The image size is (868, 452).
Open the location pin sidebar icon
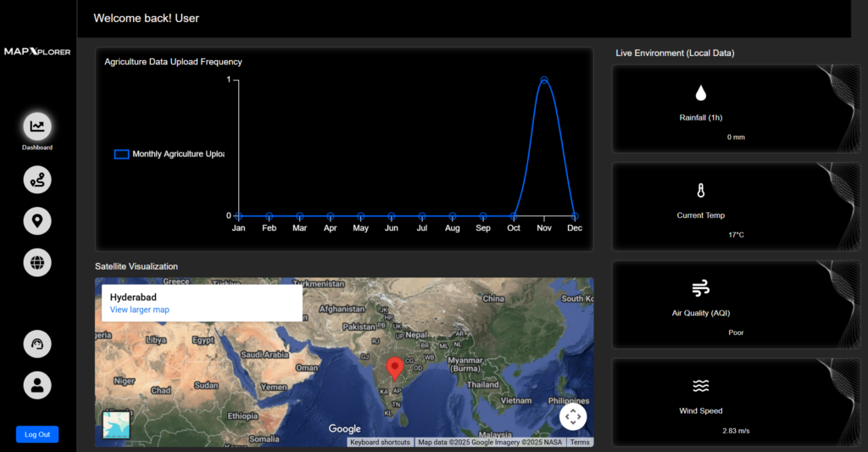click(x=37, y=221)
